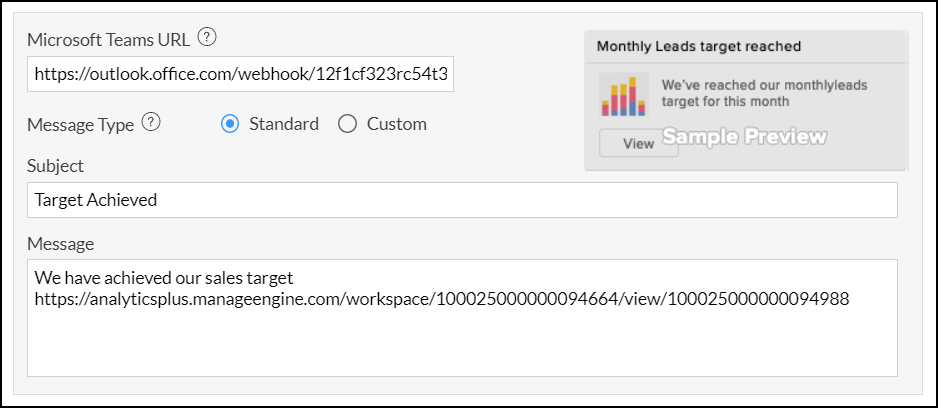
Task: Click the help icon beside Message Type
Action: click(x=151, y=124)
